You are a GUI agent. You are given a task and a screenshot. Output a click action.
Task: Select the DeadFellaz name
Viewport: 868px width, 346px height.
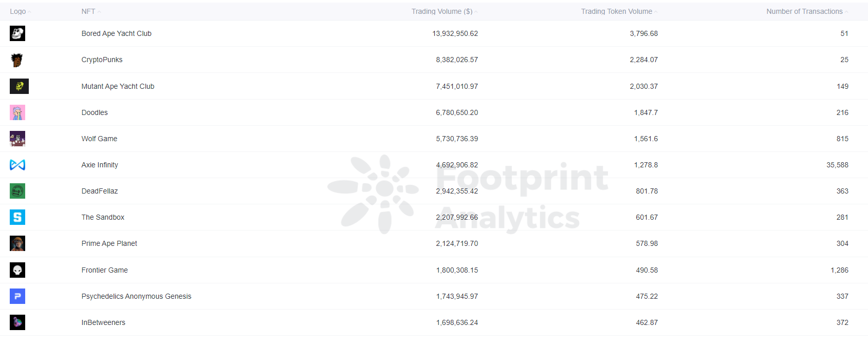(x=100, y=191)
